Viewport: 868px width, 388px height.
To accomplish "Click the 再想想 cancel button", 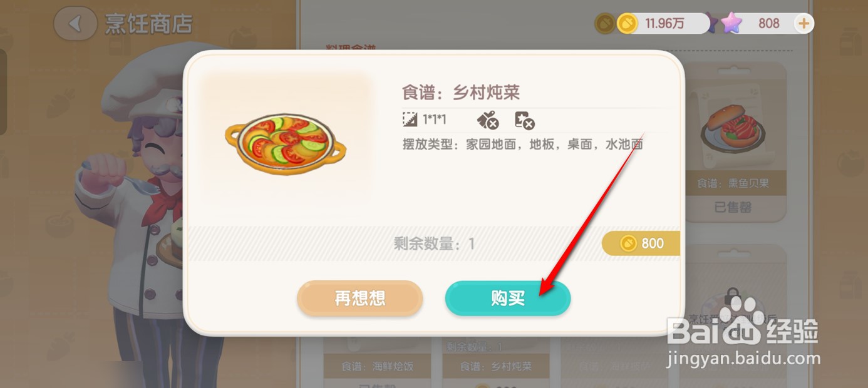I will [x=360, y=299].
